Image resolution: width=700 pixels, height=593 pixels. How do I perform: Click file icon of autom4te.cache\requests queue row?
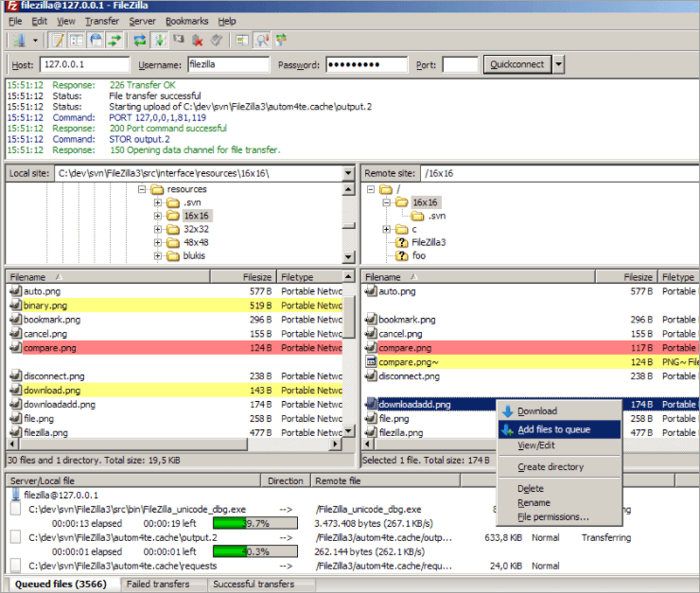point(15,566)
